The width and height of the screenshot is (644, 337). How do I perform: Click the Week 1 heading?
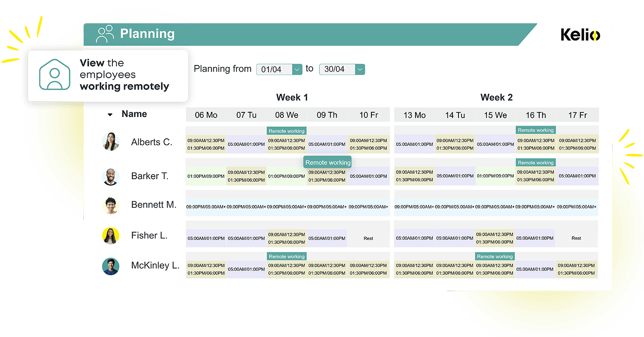pos(292,97)
